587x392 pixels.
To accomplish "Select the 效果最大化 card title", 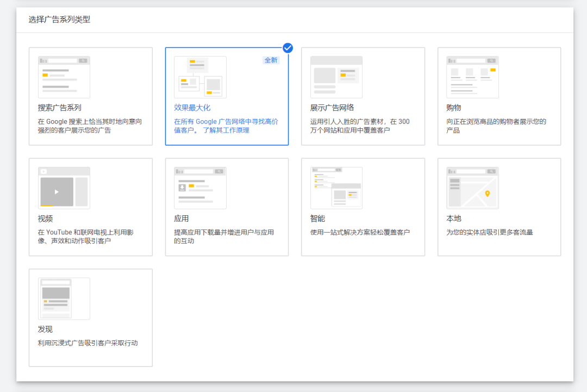I will click(192, 108).
